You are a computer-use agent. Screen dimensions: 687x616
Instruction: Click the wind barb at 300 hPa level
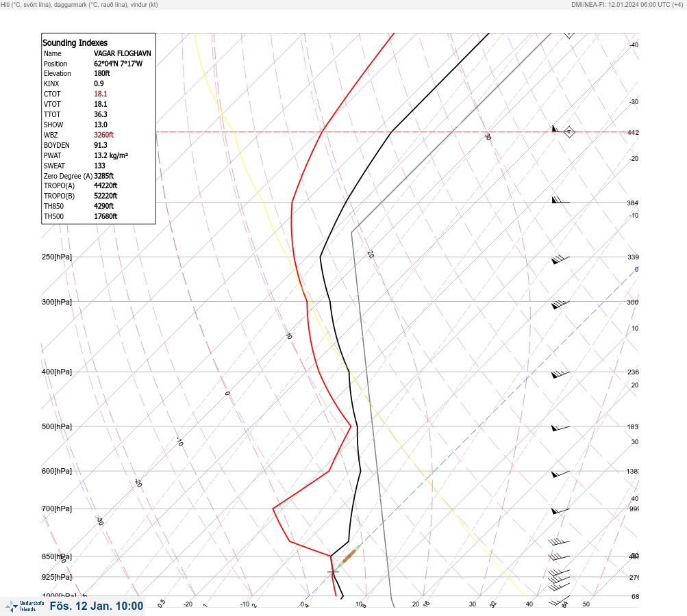(560, 305)
